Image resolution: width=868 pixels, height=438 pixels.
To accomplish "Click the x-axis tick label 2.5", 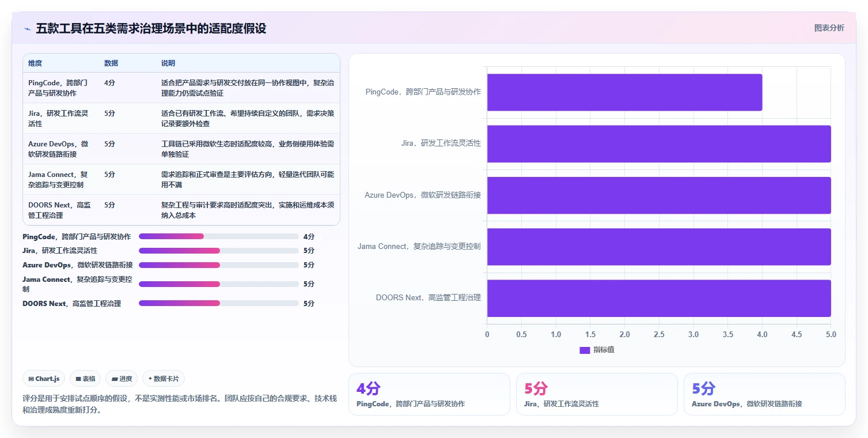I will 659,334.
